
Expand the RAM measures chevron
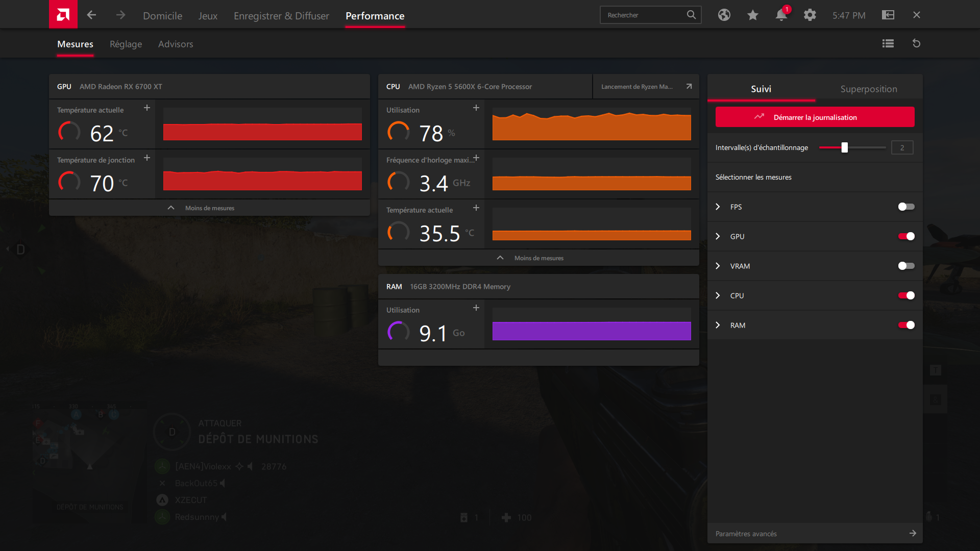(x=718, y=325)
